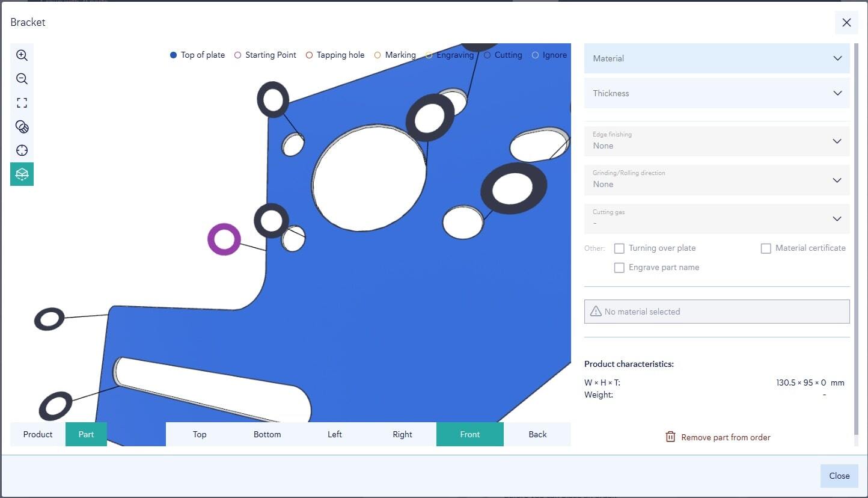Open the Edge finishing dropdown
The width and height of the screenshot is (868, 498).
click(x=717, y=141)
